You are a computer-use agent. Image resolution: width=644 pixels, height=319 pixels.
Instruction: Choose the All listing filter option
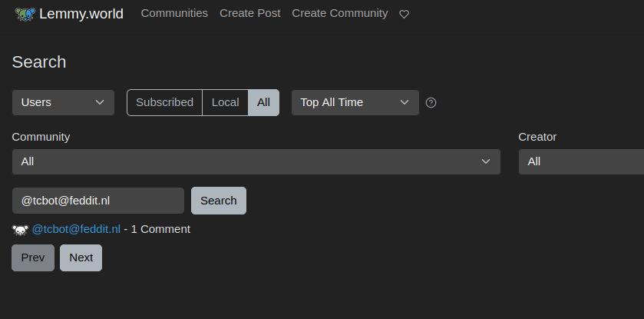pyautogui.click(x=264, y=102)
